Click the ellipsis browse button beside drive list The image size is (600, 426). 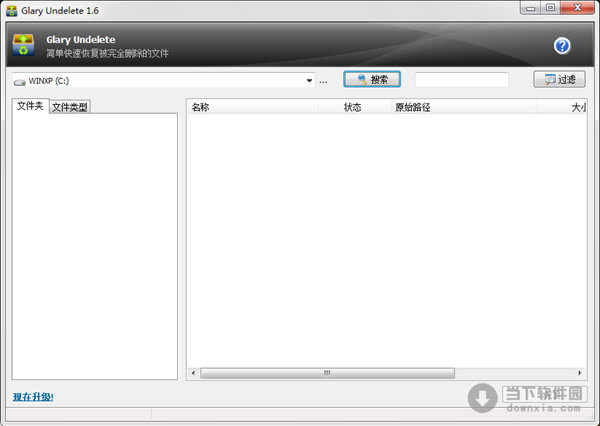pos(323,81)
